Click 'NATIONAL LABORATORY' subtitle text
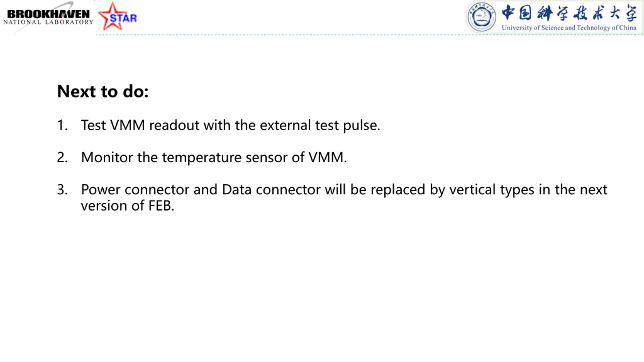Screen dimensions: 644x362 48,22
